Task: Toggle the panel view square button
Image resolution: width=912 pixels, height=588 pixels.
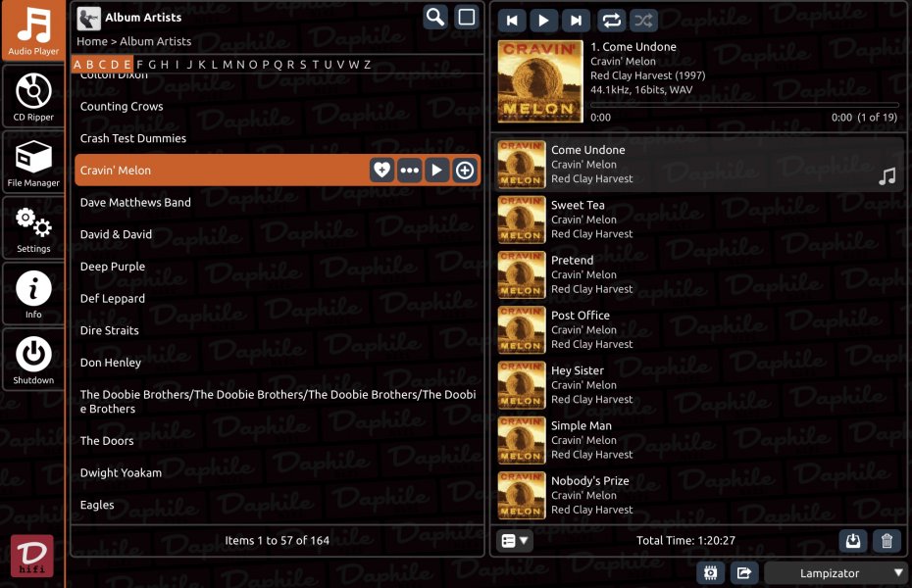Action: pos(467,18)
